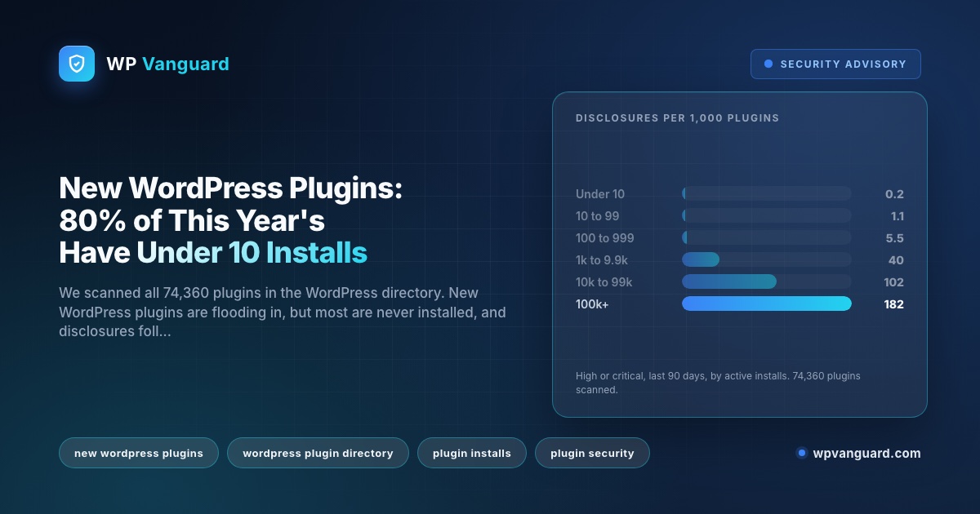Image resolution: width=980 pixels, height=514 pixels.
Task: Click the 'New WordPress Plugins' headline
Action: (231, 220)
